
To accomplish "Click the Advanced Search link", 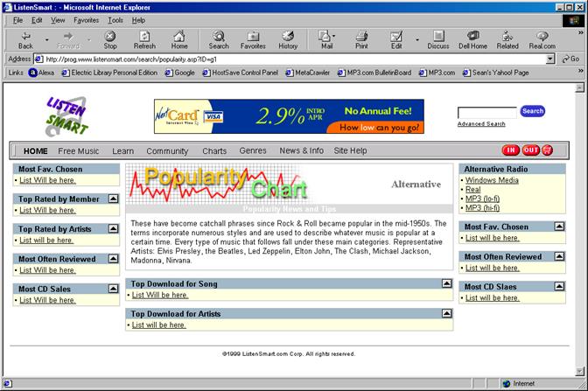I will click(x=481, y=124).
